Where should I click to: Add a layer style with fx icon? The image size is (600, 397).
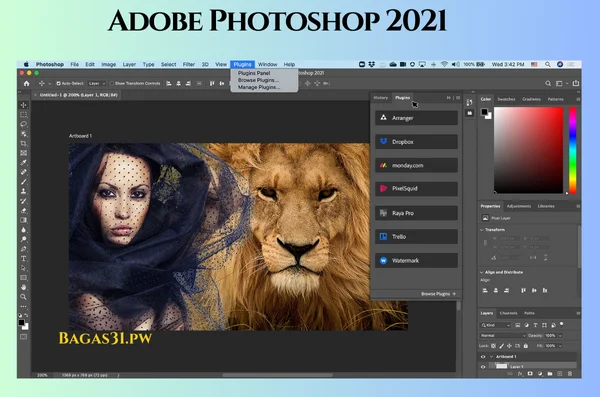[x=520, y=374]
